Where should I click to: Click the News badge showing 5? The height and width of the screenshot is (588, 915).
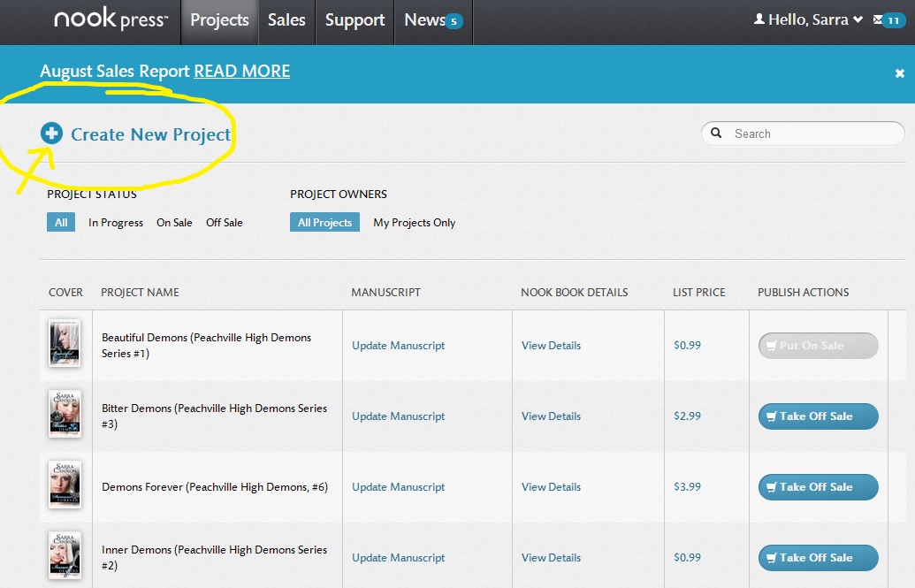(454, 21)
